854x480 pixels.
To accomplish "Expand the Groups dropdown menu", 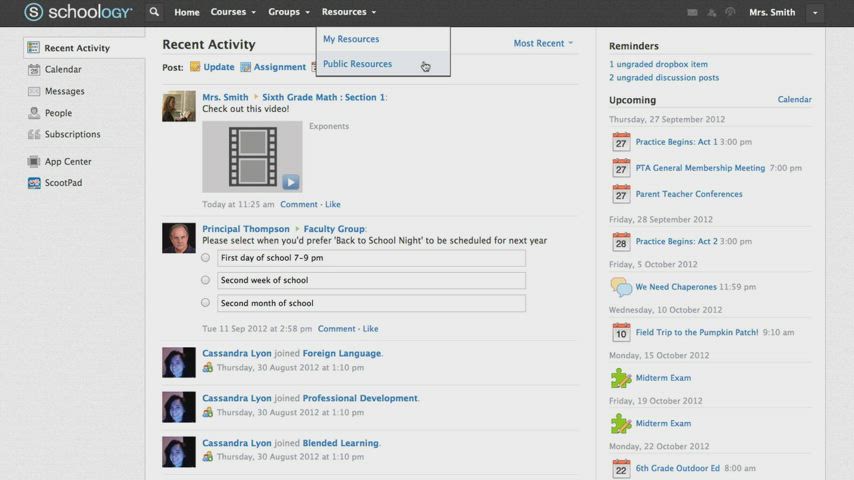I will (288, 12).
